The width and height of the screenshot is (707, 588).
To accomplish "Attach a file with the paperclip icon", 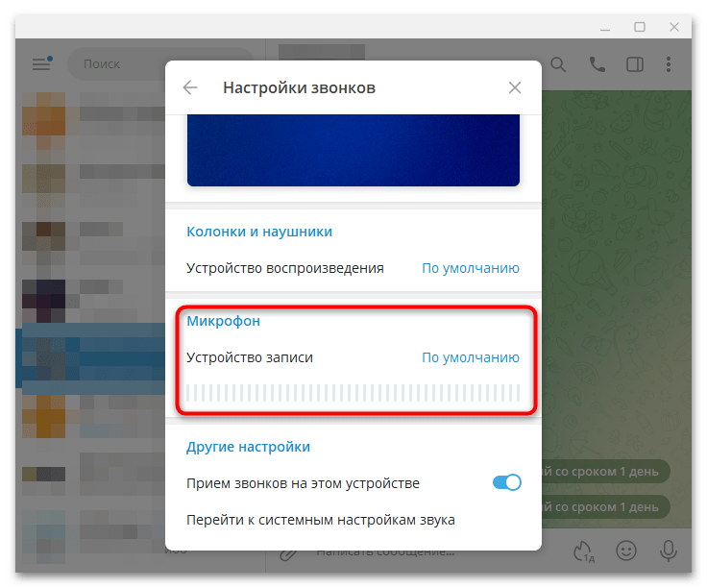I will tap(287, 553).
